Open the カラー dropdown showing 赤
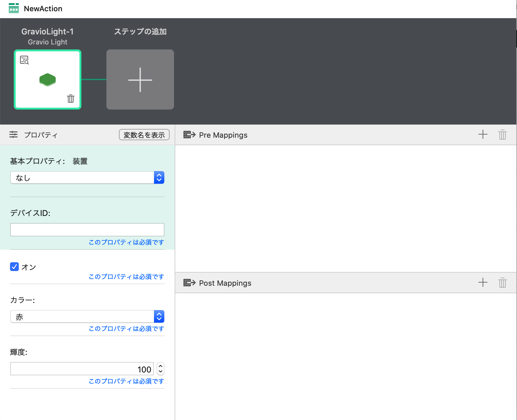The width and height of the screenshot is (517, 420). pyautogui.click(x=87, y=317)
